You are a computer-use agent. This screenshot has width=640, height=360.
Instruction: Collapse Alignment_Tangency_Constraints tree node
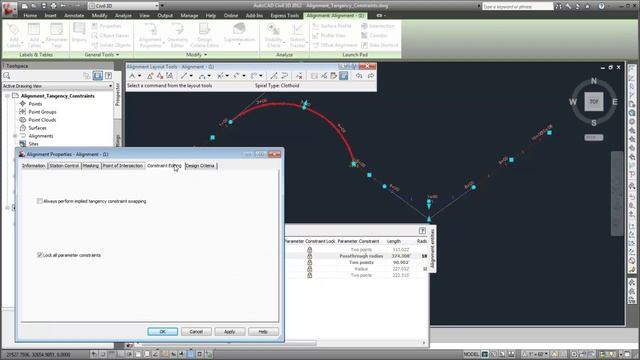coord(7,96)
